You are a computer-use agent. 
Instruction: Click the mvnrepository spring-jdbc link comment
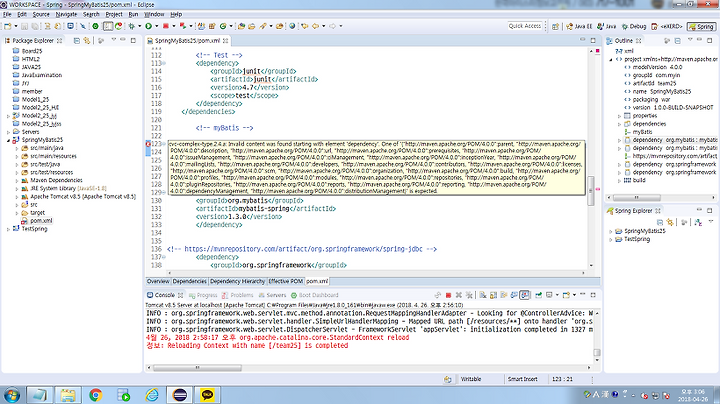pos(302,249)
